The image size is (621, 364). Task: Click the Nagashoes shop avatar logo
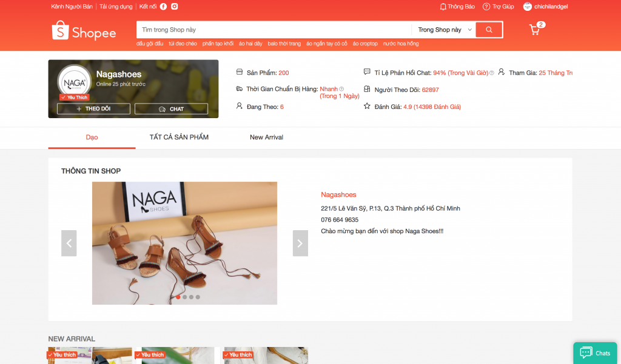pos(75,83)
